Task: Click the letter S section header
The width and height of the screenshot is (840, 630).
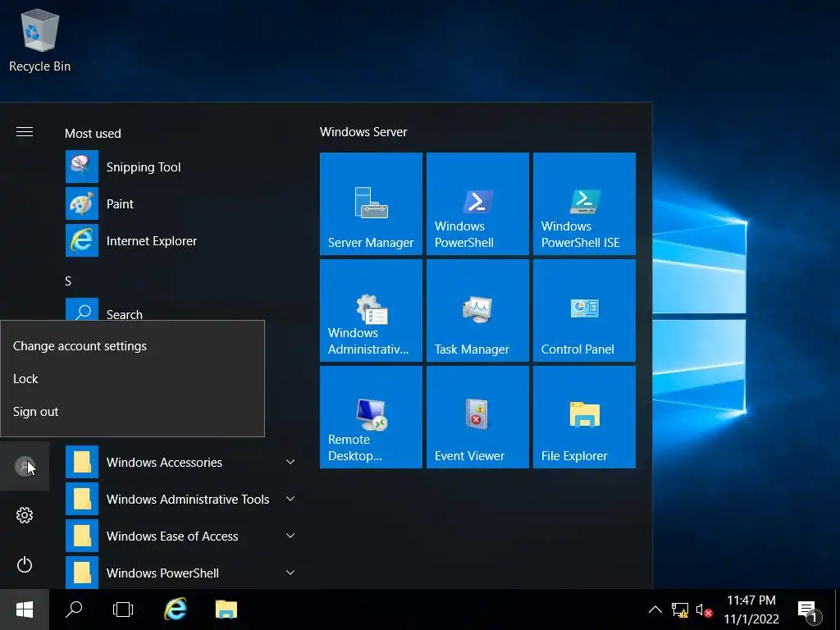Action: coord(68,281)
